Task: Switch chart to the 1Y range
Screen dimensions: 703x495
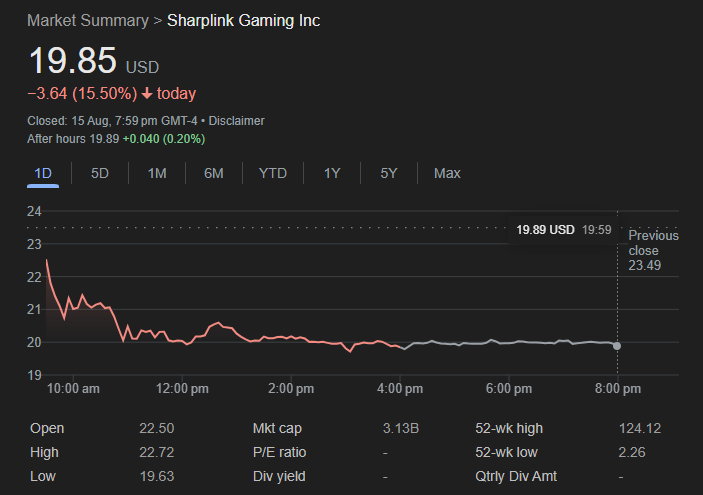Action: [332, 173]
